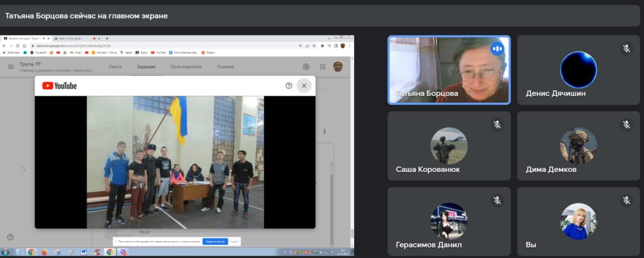Open a new browser tab with plus

(107, 38)
